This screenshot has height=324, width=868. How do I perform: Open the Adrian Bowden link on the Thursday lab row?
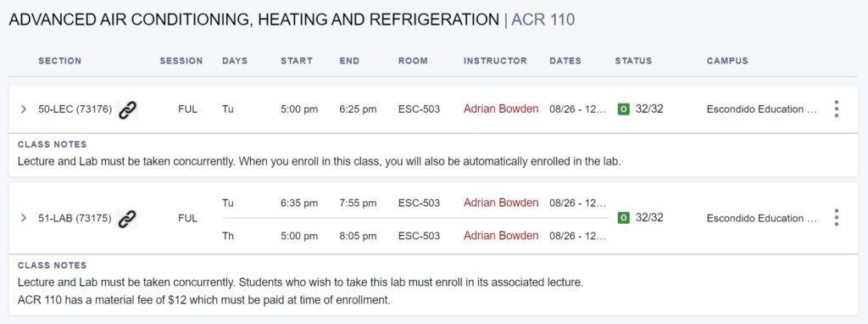(501, 236)
